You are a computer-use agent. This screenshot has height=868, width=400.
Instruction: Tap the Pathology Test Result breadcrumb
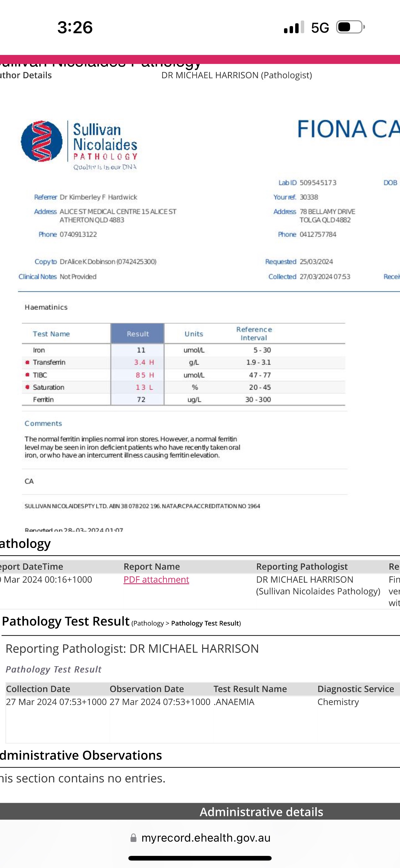(206, 623)
